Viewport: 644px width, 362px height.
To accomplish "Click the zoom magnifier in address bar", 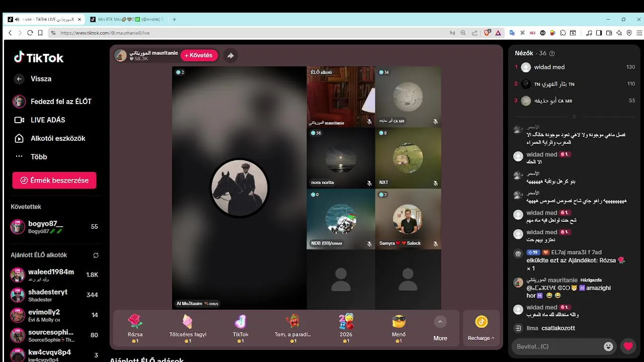I will 463,33.
